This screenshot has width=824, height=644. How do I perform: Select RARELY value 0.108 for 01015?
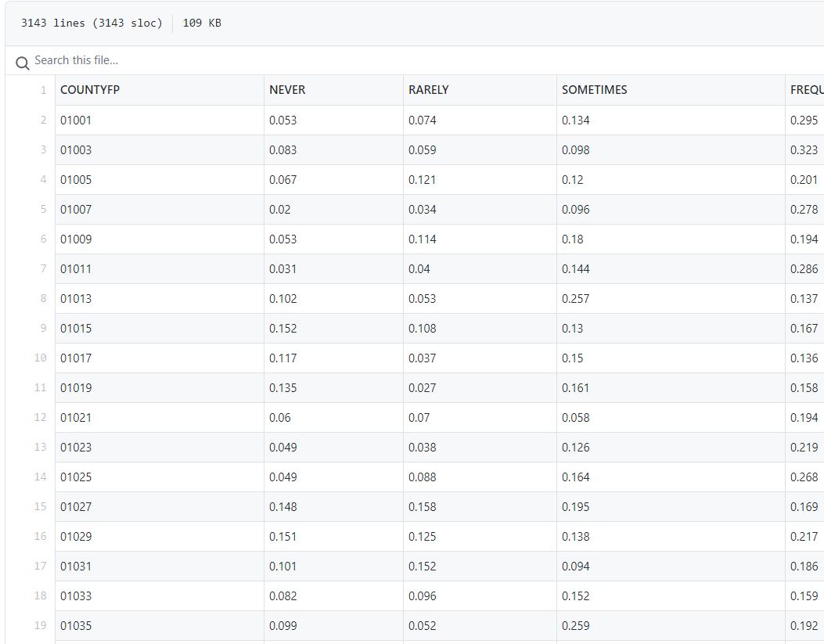click(x=480, y=329)
